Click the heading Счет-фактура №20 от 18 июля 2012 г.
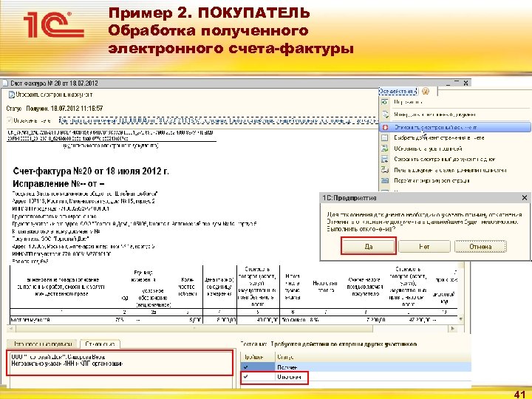The width and height of the screenshot is (532, 399). [91, 171]
